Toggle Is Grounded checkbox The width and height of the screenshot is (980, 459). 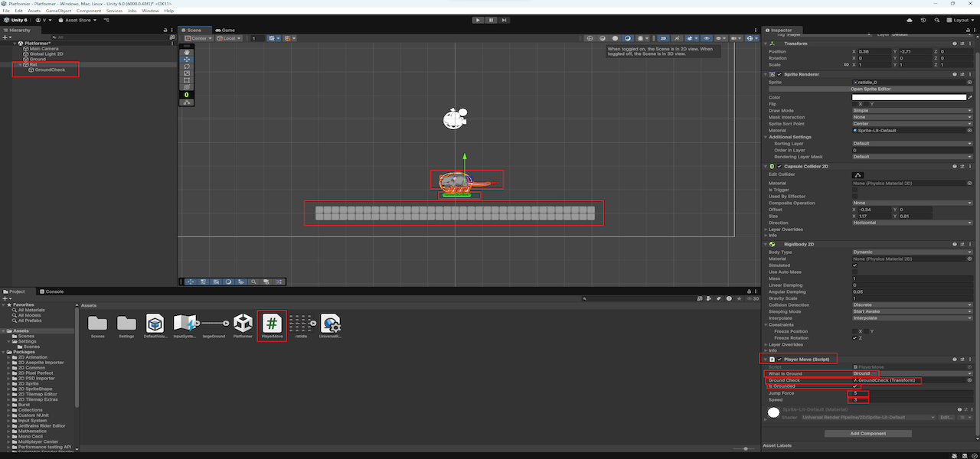click(855, 386)
